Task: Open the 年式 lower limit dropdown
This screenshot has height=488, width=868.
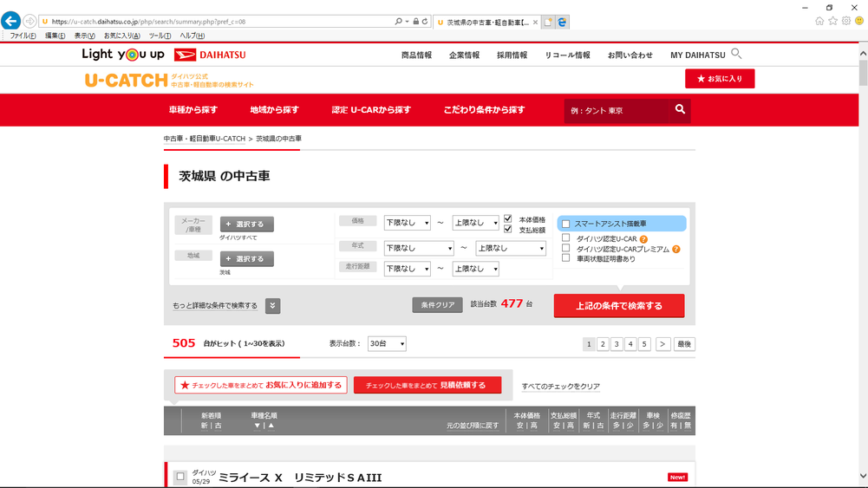Action: click(x=419, y=248)
